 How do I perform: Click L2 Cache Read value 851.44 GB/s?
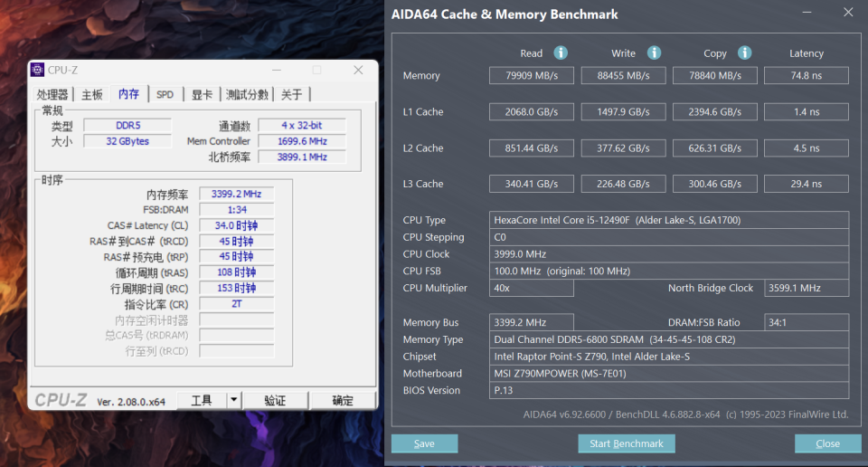click(532, 148)
